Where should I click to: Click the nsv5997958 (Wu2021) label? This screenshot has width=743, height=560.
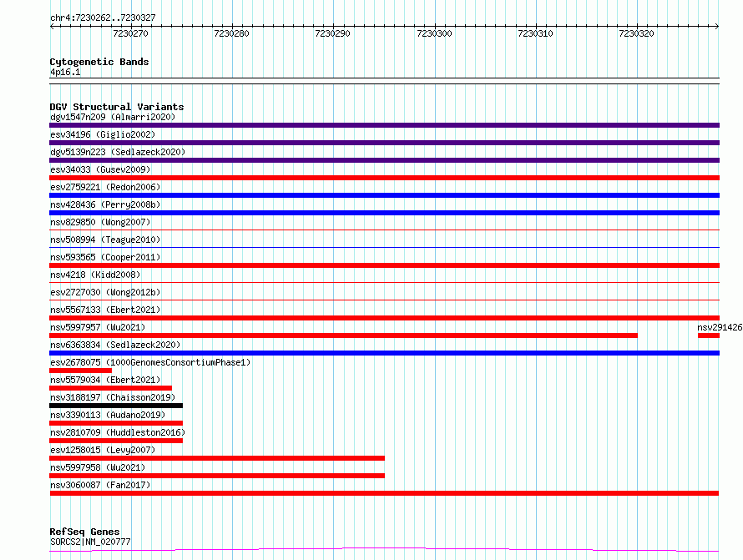(x=98, y=467)
